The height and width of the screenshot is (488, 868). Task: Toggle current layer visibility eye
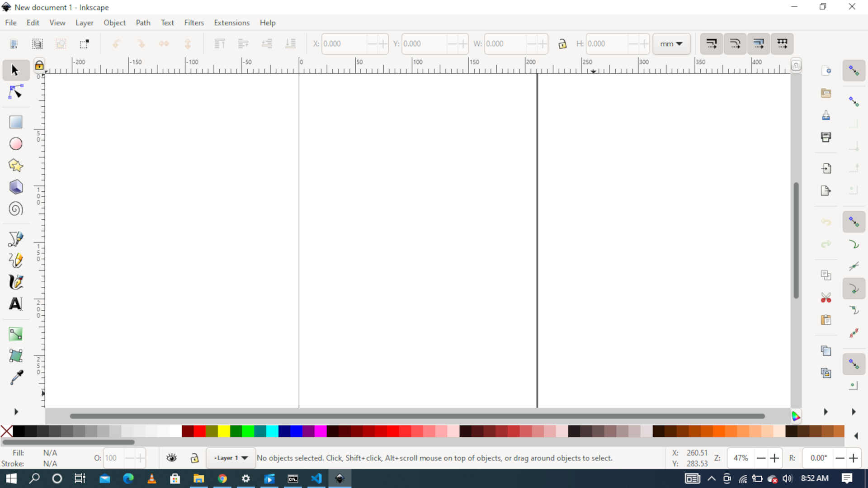pyautogui.click(x=171, y=458)
